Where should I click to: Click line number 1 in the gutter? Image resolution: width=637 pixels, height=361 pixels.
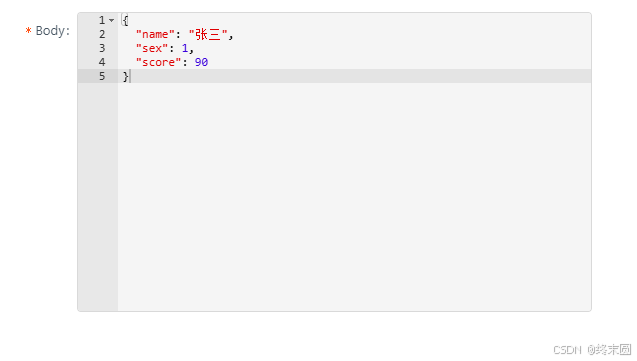102,20
